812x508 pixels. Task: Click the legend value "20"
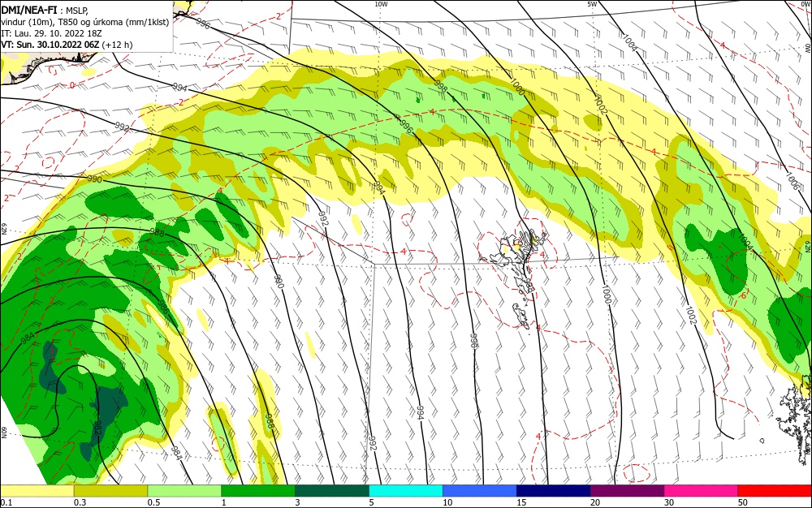[x=595, y=502]
